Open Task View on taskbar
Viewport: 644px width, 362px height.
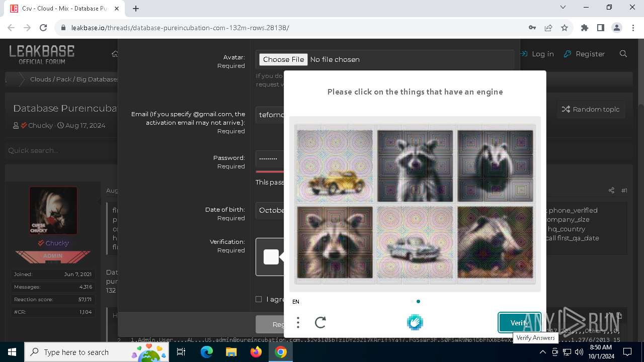click(x=182, y=352)
